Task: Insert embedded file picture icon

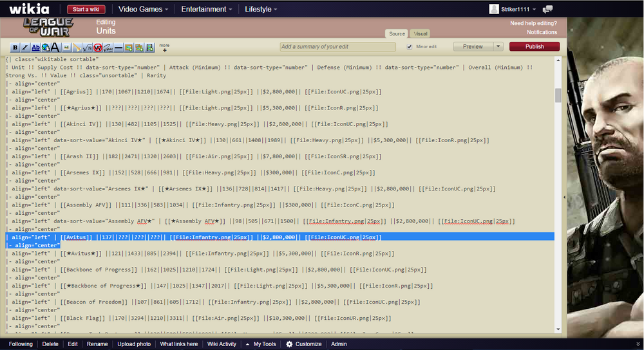Action: click(x=66, y=48)
